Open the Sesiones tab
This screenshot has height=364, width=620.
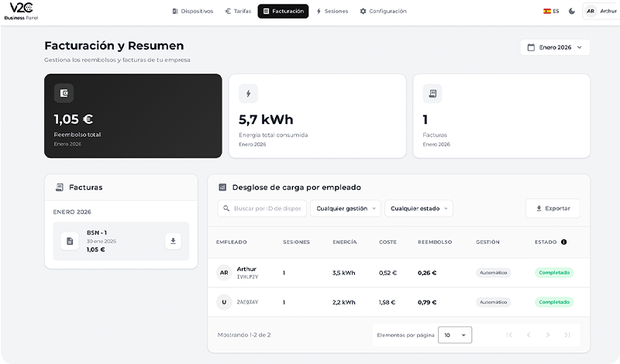point(332,12)
